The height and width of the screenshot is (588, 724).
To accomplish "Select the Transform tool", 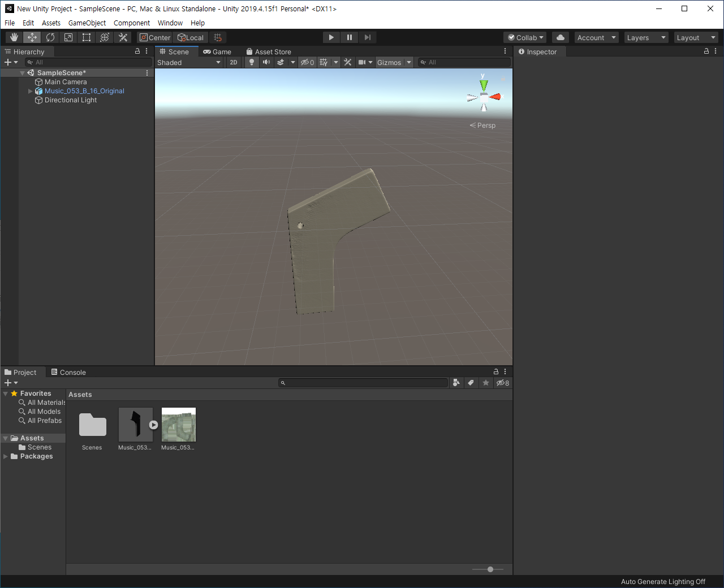I will 105,37.
